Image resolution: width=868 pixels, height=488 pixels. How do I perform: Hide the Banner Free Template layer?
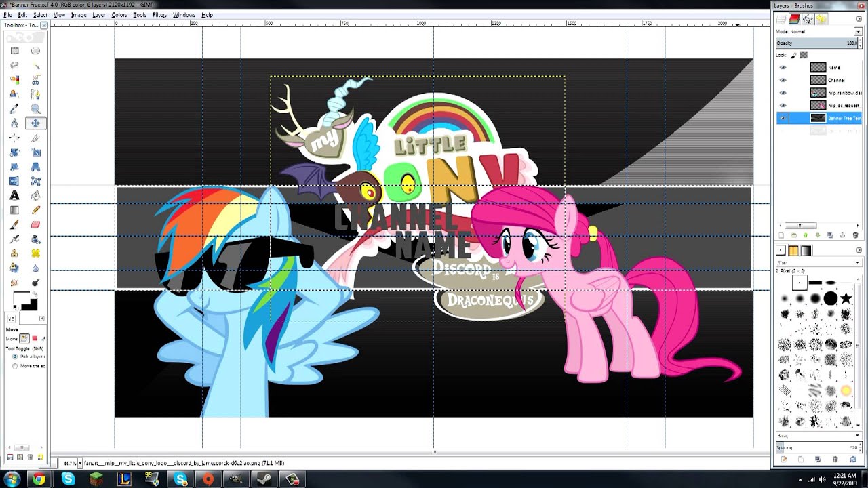(783, 118)
